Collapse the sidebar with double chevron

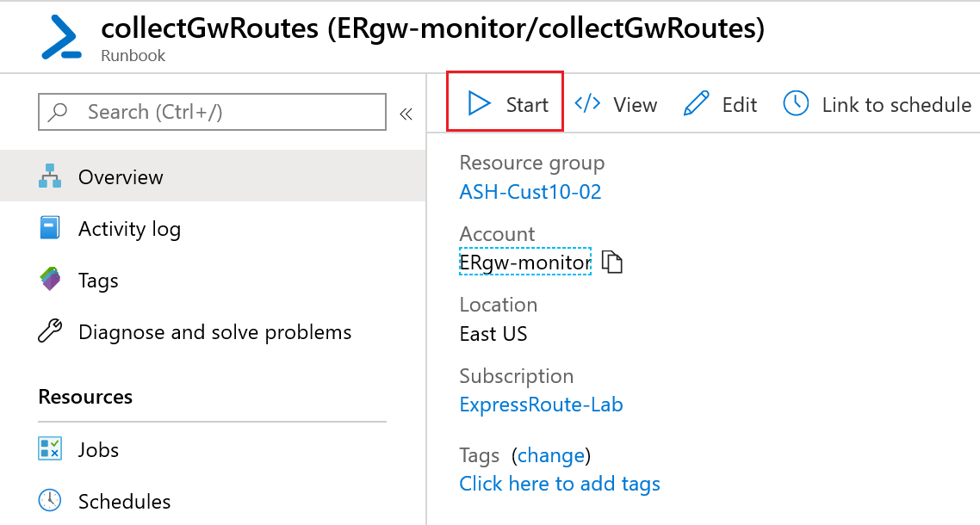[x=406, y=114]
